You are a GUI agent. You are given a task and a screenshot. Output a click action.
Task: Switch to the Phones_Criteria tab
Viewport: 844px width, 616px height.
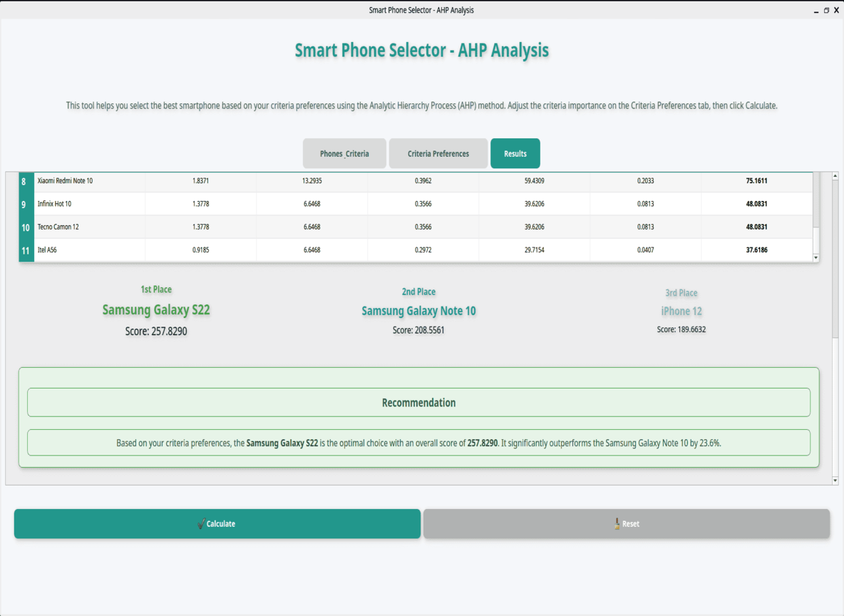tap(344, 153)
